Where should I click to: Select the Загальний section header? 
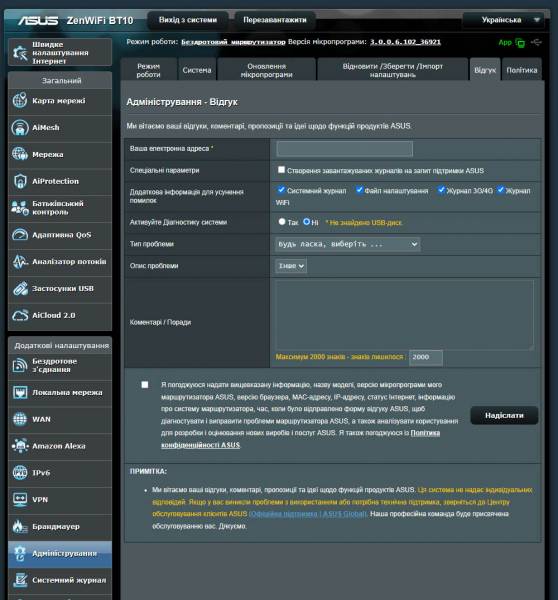60,81
